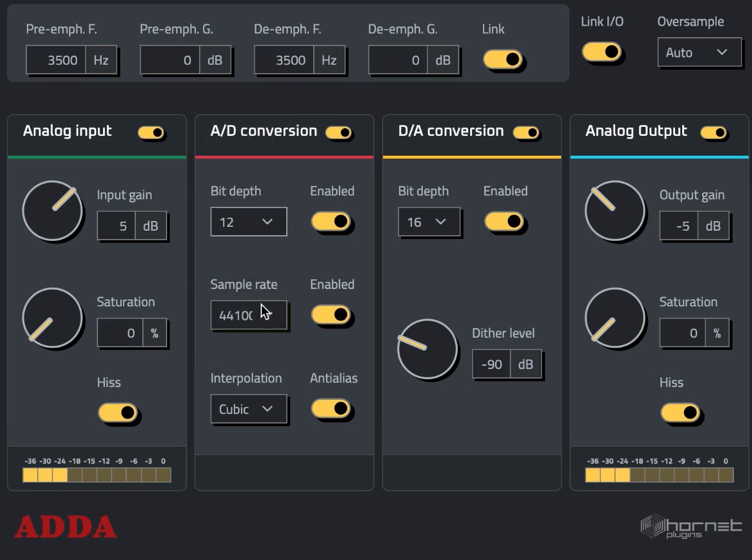Toggle the Link I/O switch
Screen dimensions: 752x560
(601, 52)
